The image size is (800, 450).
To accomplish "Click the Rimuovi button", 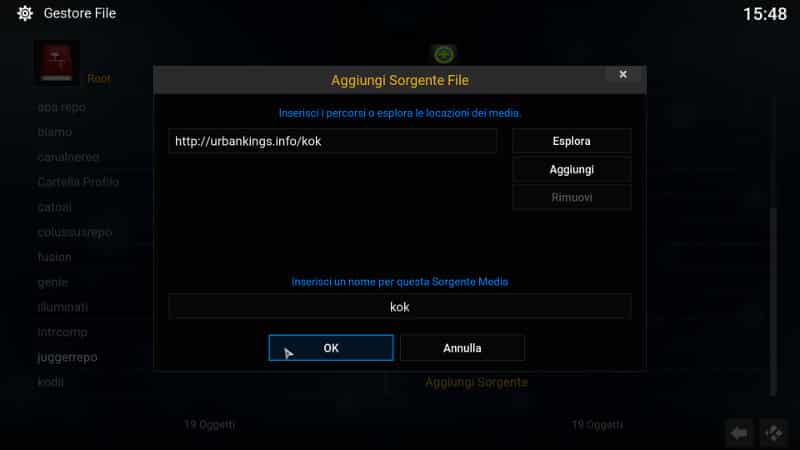I will [x=571, y=197].
